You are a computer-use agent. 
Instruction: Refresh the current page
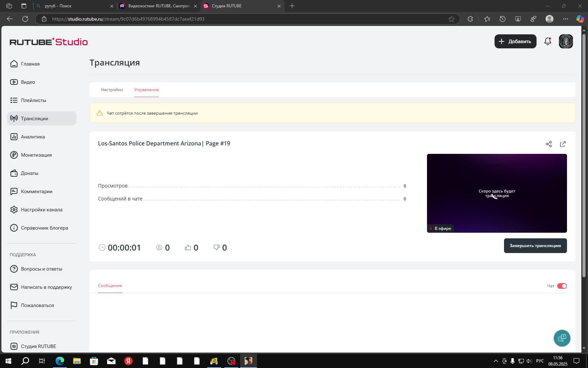(25, 19)
